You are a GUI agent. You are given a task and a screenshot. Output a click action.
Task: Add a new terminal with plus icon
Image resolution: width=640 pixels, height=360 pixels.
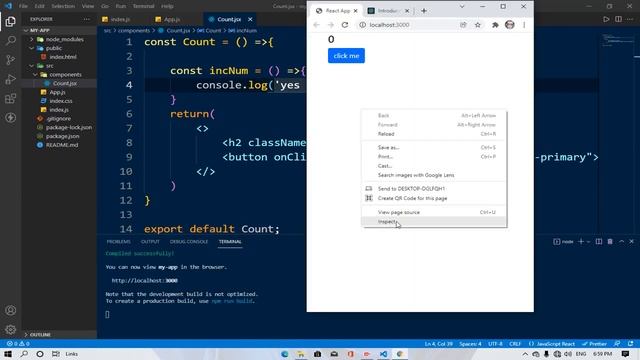coord(581,242)
